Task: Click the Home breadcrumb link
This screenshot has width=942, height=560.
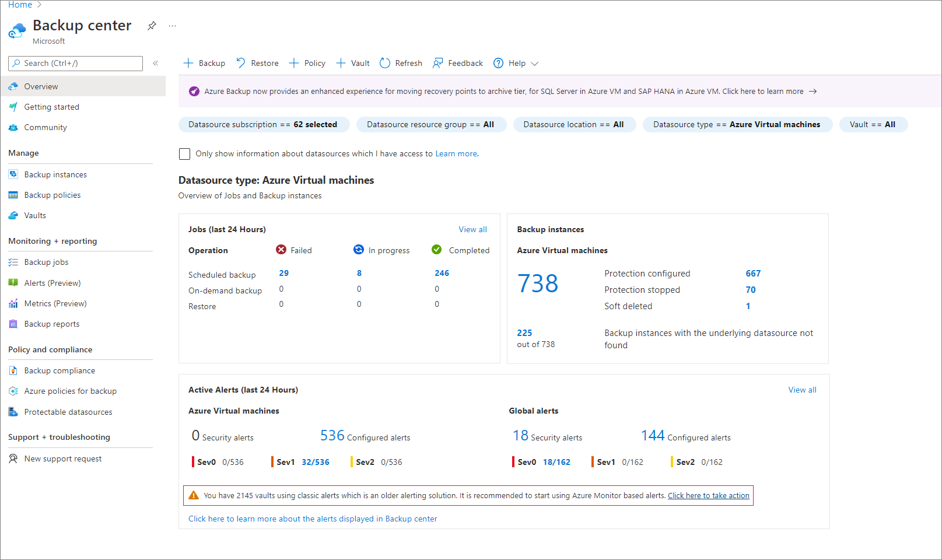Action: point(20,5)
